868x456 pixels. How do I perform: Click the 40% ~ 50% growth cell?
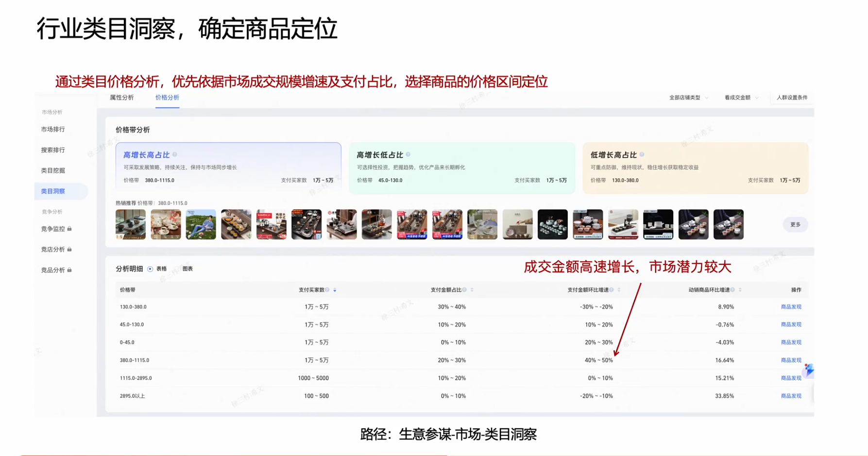[598, 360]
